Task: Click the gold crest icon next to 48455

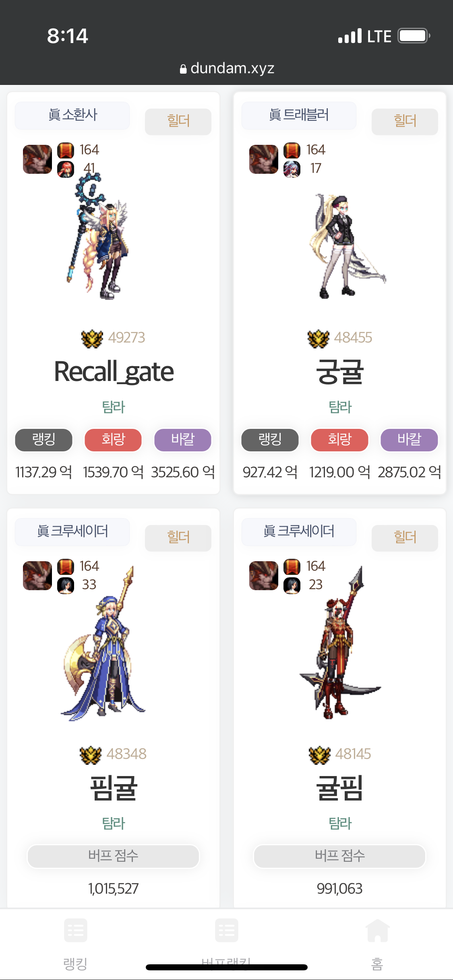Action: (319, 338)
